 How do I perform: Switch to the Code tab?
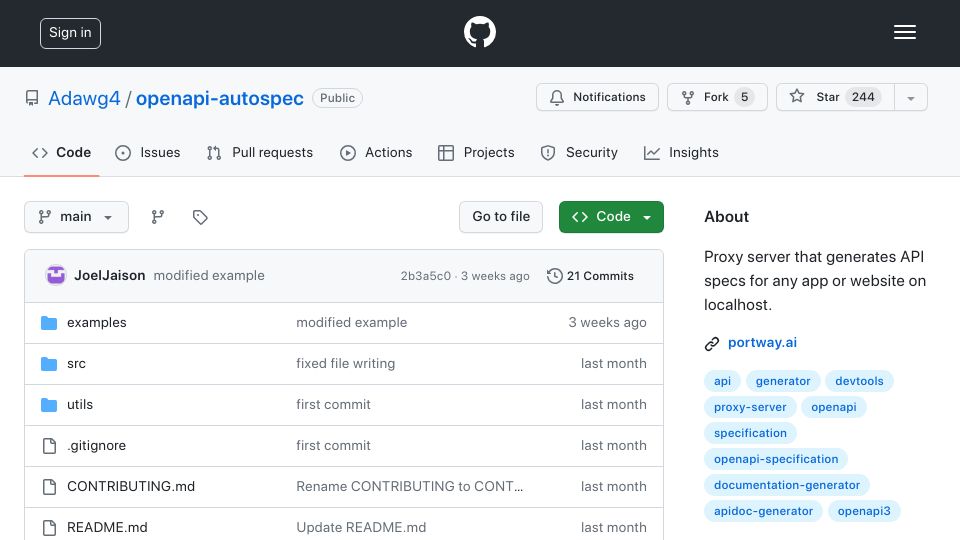pos(61,152)
